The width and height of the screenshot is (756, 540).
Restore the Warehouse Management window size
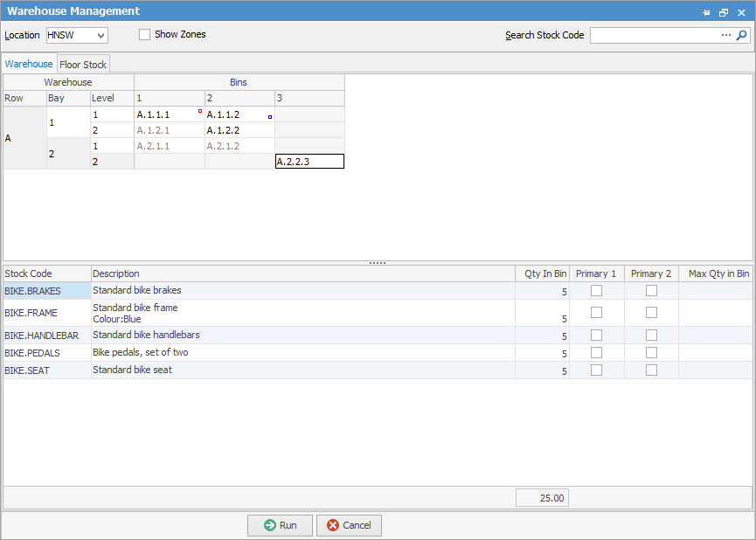[724, 12]
